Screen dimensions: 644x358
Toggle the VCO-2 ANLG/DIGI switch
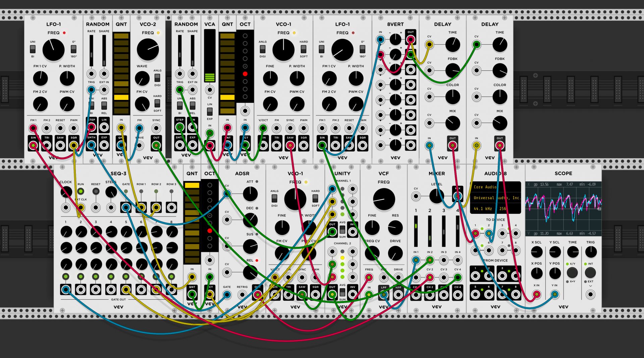click(157, 78)
